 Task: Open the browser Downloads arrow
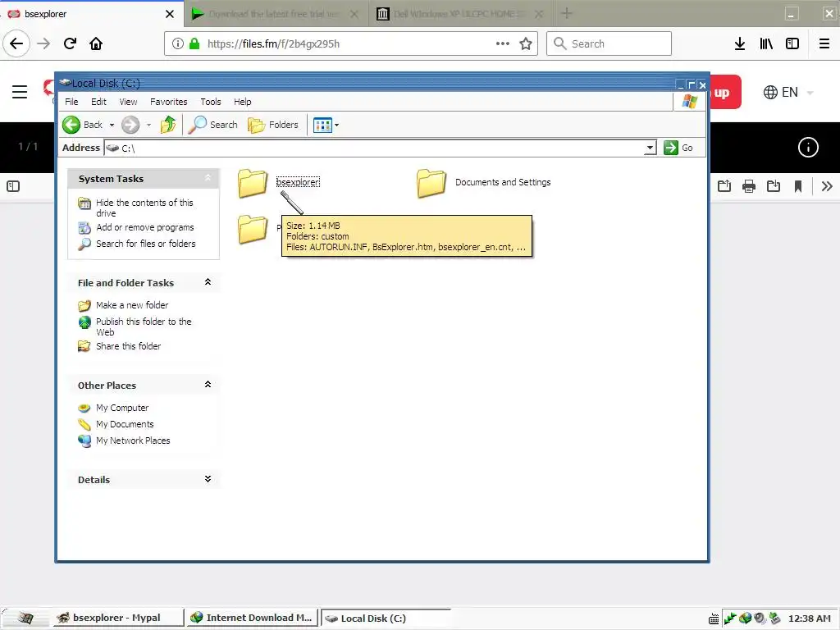tap(740, 44)
